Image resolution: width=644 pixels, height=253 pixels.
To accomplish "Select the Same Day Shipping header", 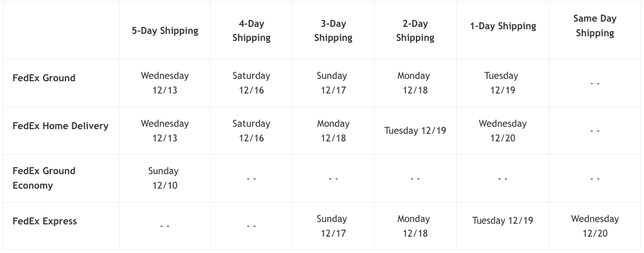I will 595,31.
